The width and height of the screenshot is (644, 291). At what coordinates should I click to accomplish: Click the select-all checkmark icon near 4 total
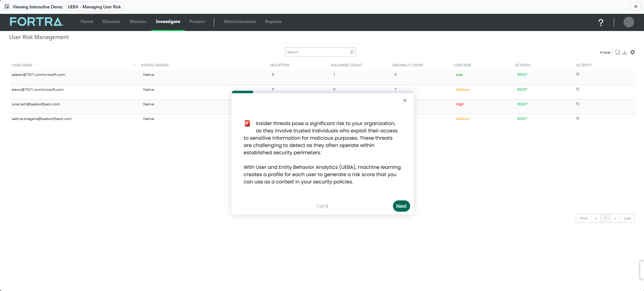[617, 53]
